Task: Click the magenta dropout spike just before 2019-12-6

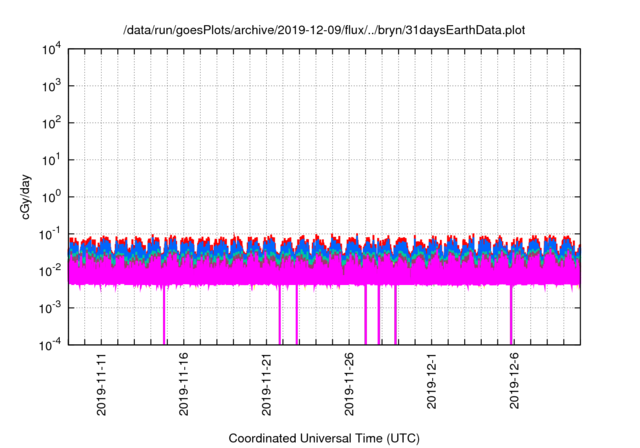Action: pos(511,315)
